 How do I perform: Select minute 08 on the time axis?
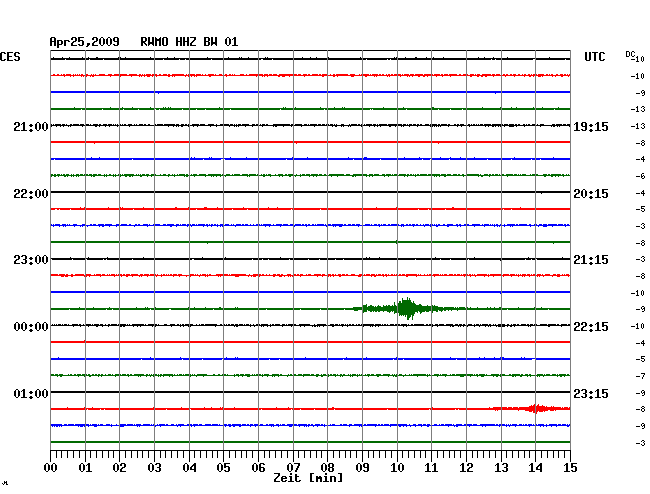[x=327, y=468]
